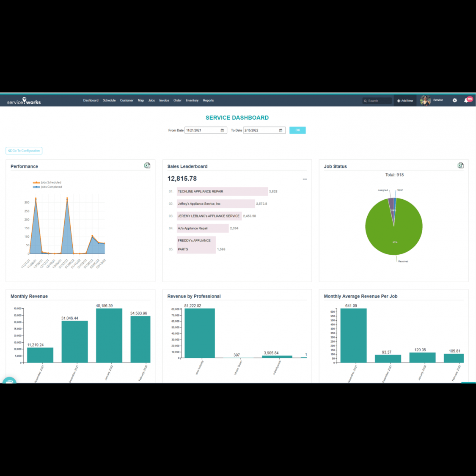Open the chat bubble widget

(x=9, y=381)
